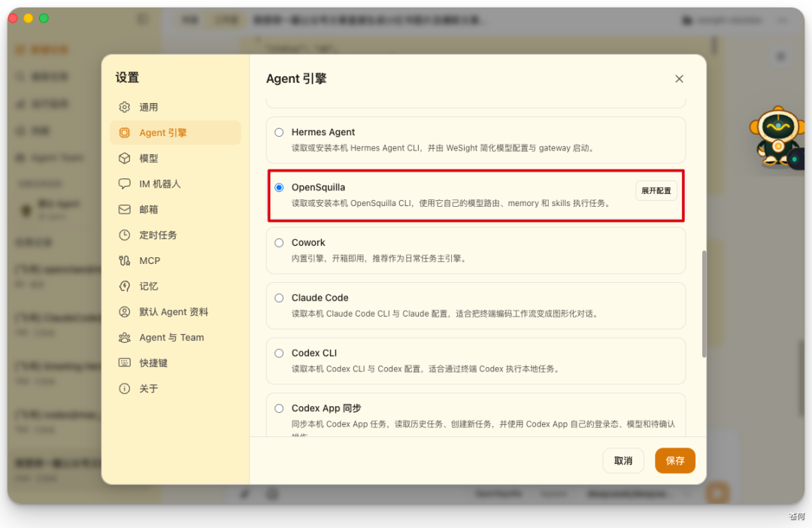Click the chat bubble icon beside IM 机器人
812x528 pixels.
(x=124, y=184)
